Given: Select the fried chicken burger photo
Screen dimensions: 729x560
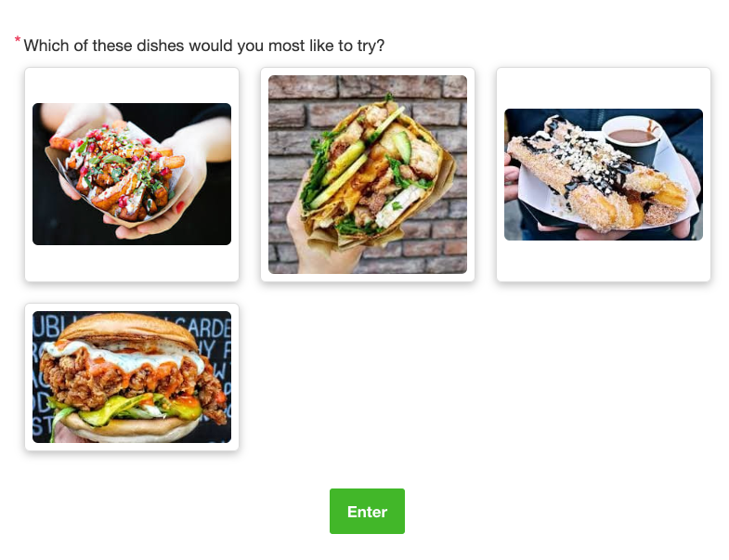Looking at the screenshot, I should (x=132, y=377).
